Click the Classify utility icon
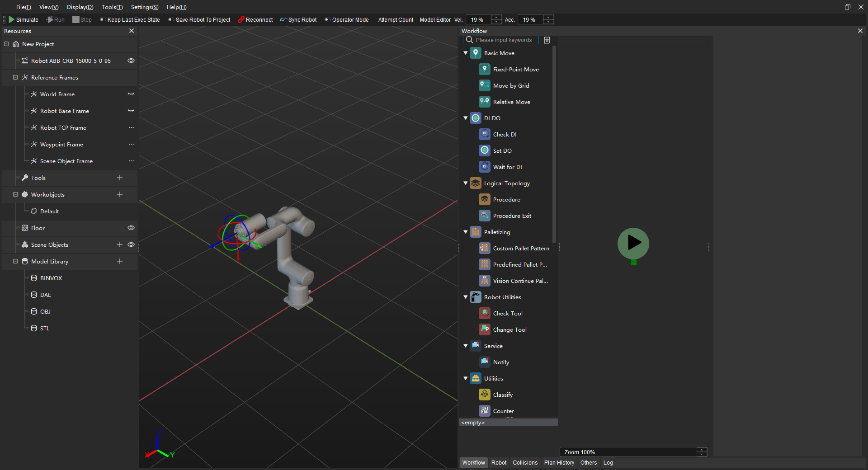 pyautogui.click(x=484, y=395)
